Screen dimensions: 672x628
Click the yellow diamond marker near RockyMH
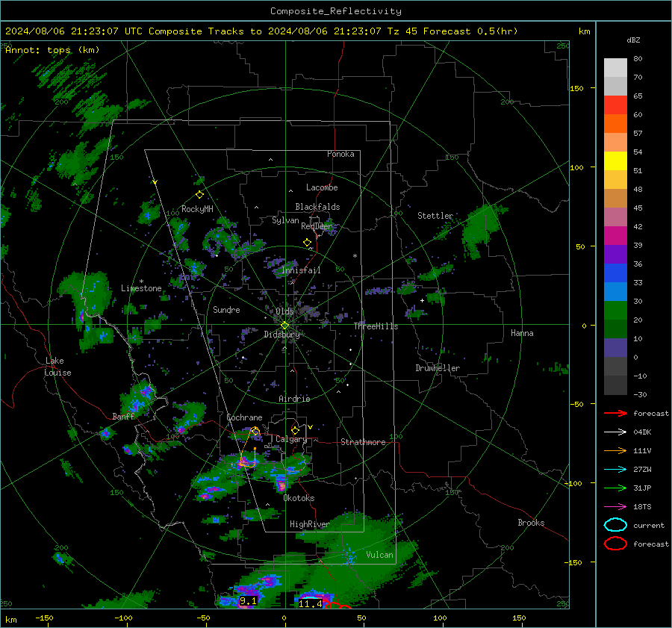click(199, 195)
